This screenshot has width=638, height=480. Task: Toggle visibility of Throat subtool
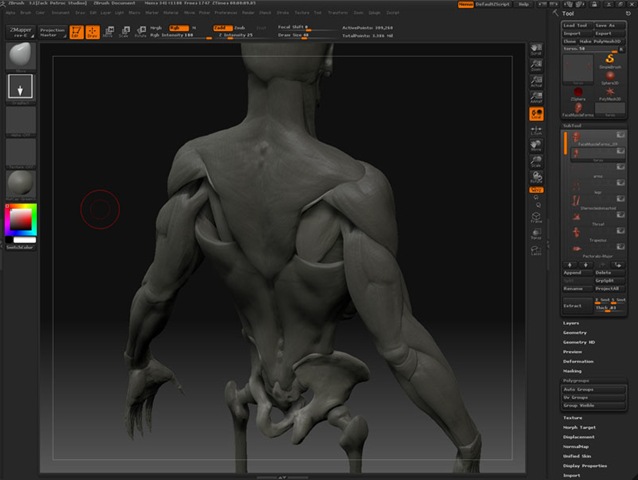click(620, 215)
